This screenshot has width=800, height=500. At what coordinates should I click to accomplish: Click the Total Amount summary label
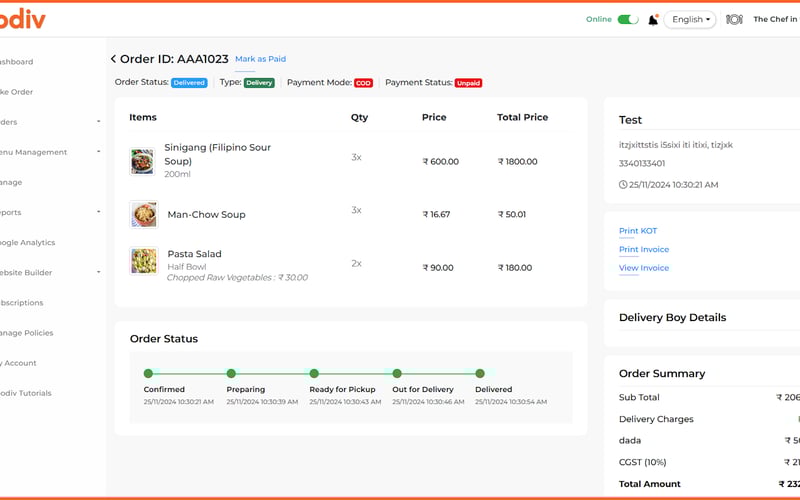click(649, 484)
